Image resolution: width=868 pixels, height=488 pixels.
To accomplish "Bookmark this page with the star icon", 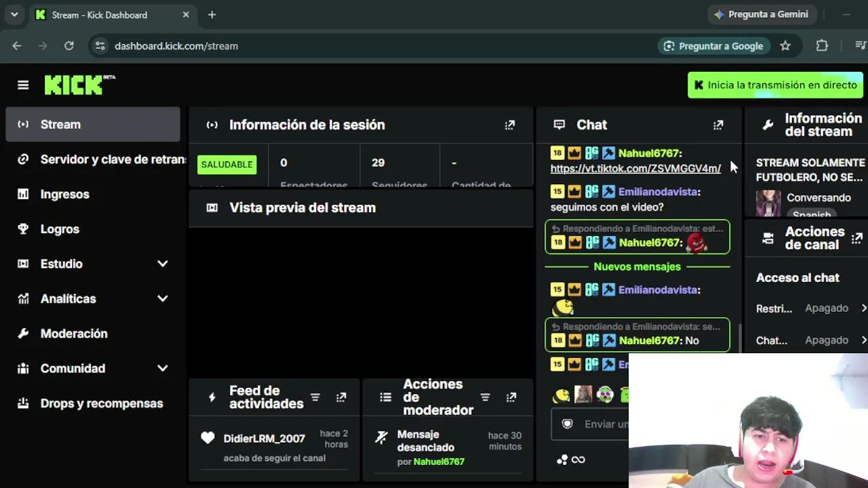I will tap(785, 46).
